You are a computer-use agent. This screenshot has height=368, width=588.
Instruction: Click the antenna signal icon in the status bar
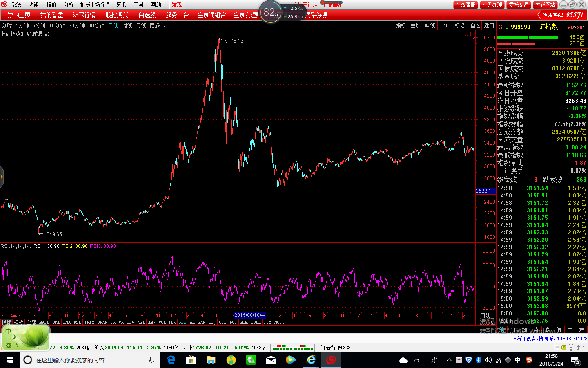571,348
